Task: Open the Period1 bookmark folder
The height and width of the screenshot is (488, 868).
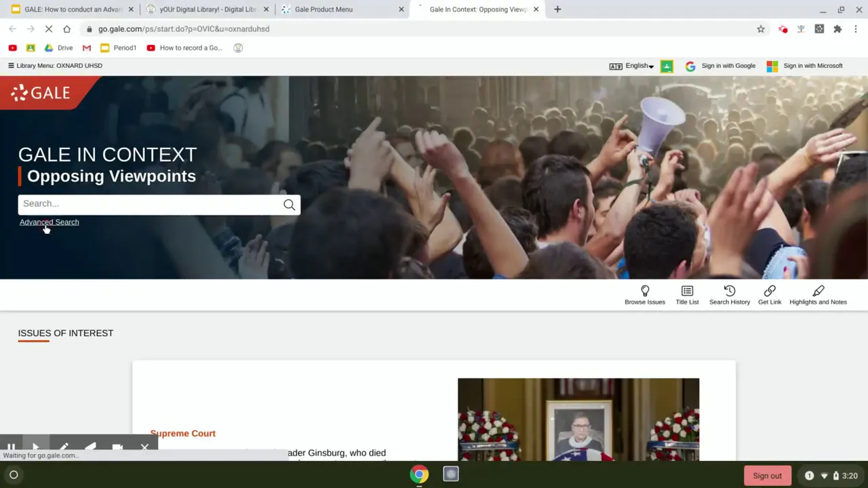Action: click(x=118, y=48)
